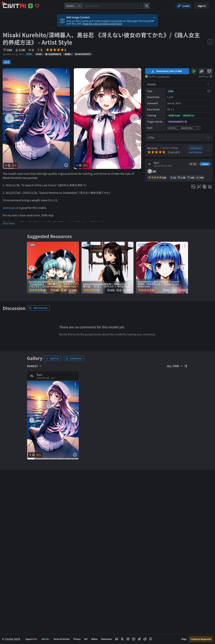Expand the 1 File section
Image resolution: width=215 pixels, height=644 pixels.
point(179,137)
